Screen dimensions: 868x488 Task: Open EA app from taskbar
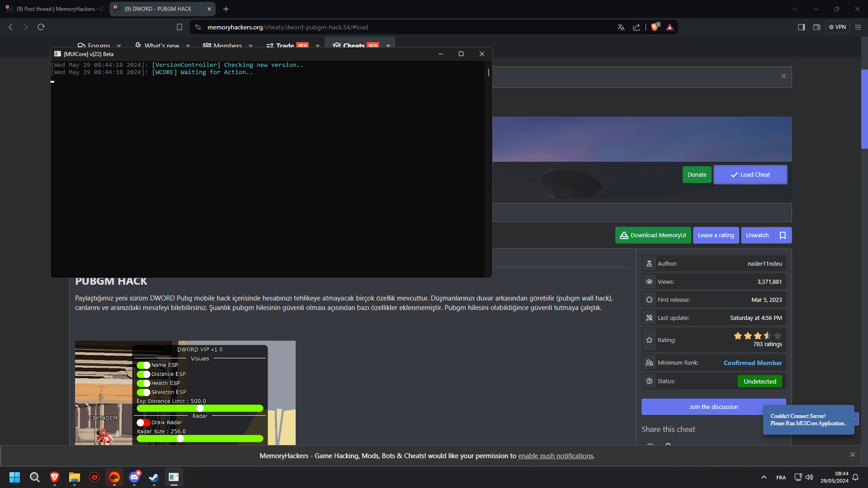coord(114,477)
